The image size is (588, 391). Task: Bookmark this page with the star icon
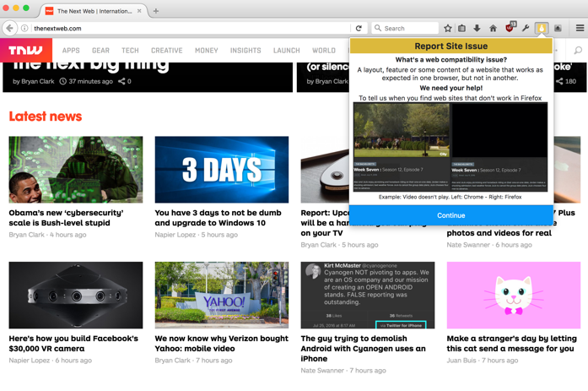[448, 28]
